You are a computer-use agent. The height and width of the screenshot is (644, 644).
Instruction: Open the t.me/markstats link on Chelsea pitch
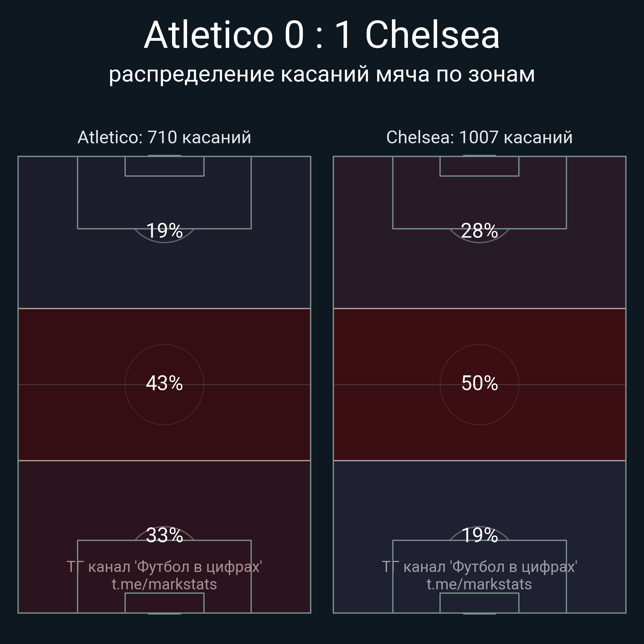(x=479, y=584)
